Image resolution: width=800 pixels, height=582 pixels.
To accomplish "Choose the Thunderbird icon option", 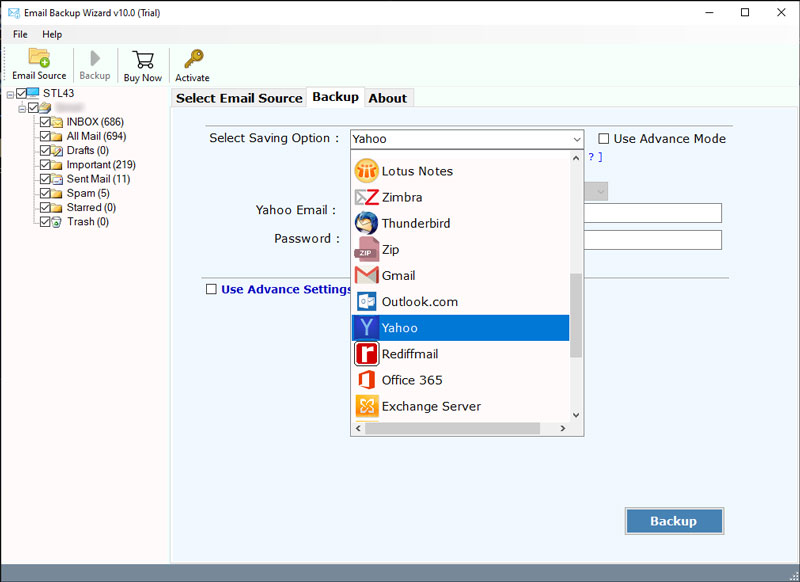I will [x=366, y=223].
